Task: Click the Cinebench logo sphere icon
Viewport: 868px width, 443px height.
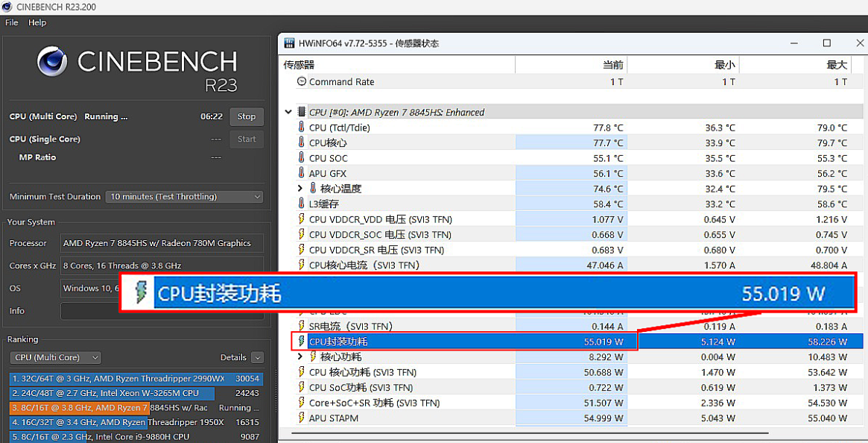Action: (x=52, y=61)
